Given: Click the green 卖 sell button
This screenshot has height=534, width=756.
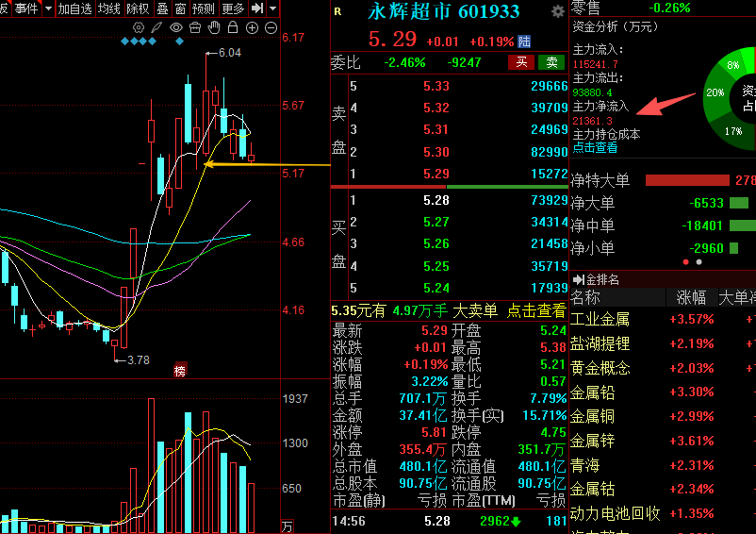Looking at the screenshot, I should point(551,62).
